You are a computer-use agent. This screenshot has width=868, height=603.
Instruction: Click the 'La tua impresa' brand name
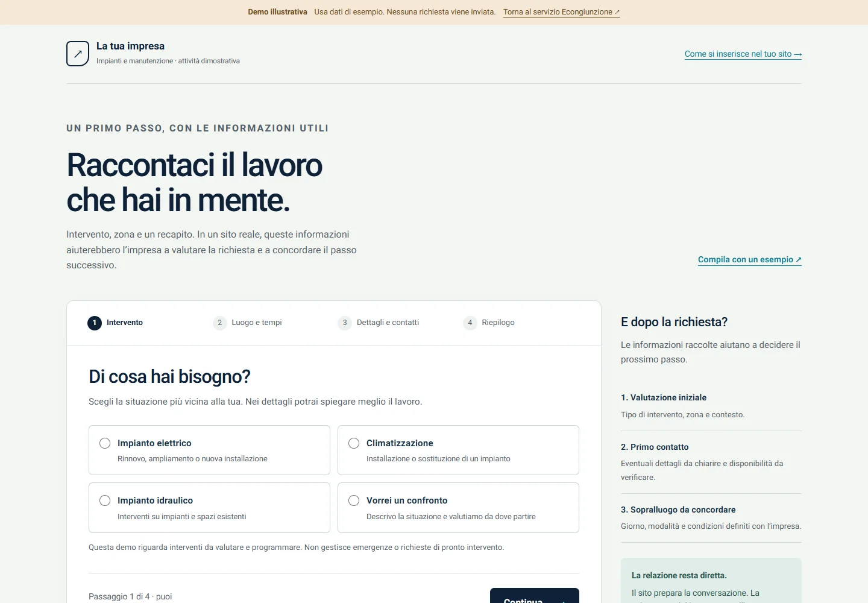130,46
